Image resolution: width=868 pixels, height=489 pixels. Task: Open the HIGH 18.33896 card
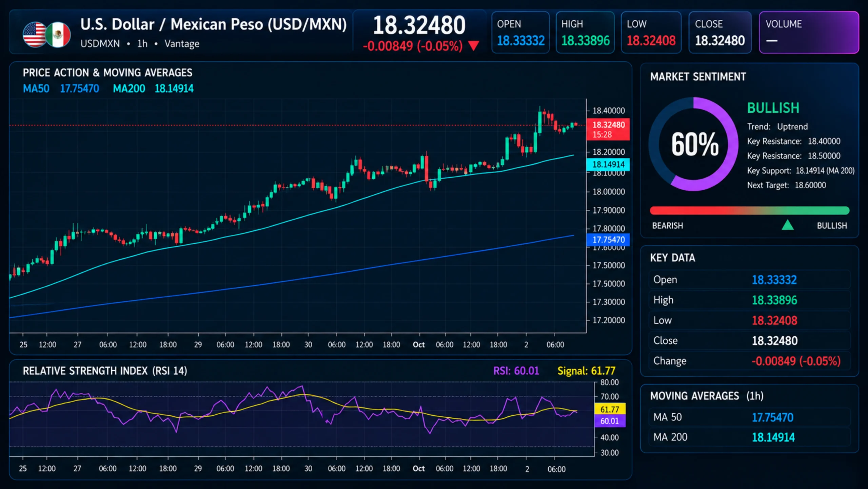pos(585,33)
